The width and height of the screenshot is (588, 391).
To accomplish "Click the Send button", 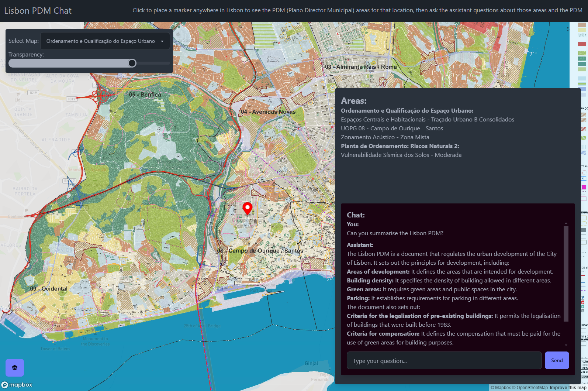I will click(x=557, y=360).
